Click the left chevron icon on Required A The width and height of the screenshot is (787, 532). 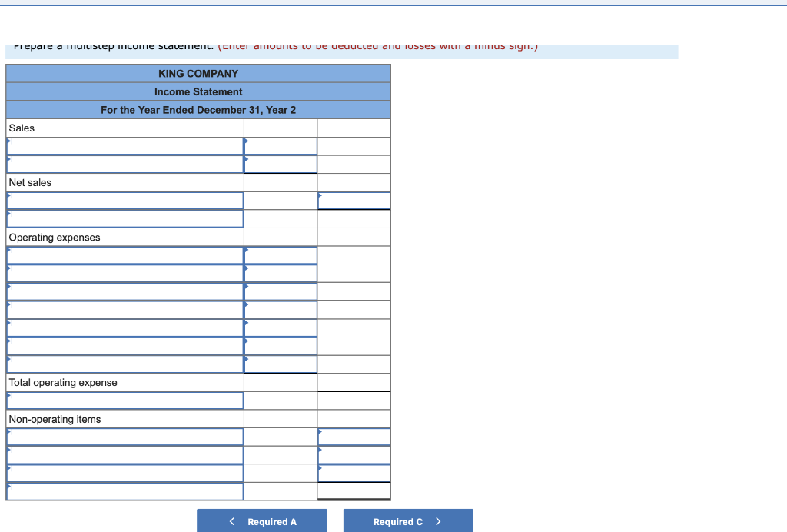pyautogui.click(x=231, y=520)
